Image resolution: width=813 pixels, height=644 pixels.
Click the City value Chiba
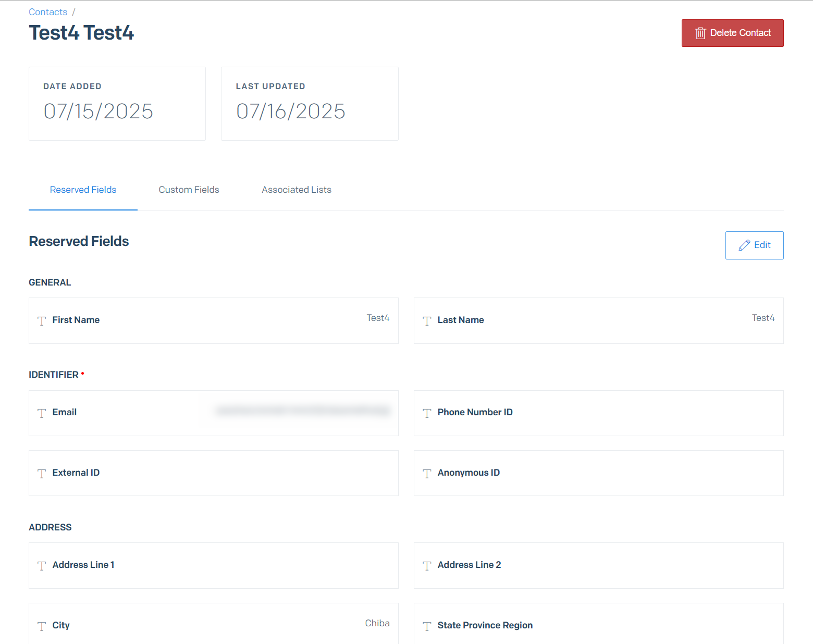click(377, 623)
